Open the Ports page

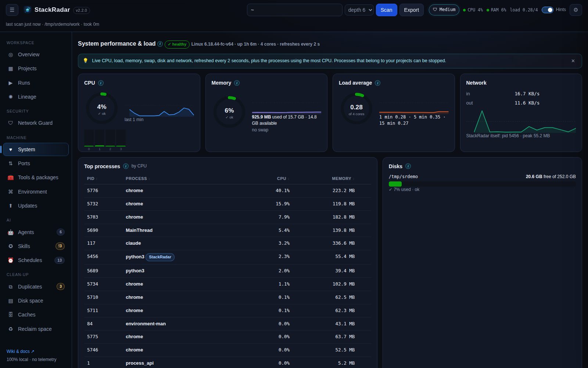pyautogui.click(x=36, y=163)
